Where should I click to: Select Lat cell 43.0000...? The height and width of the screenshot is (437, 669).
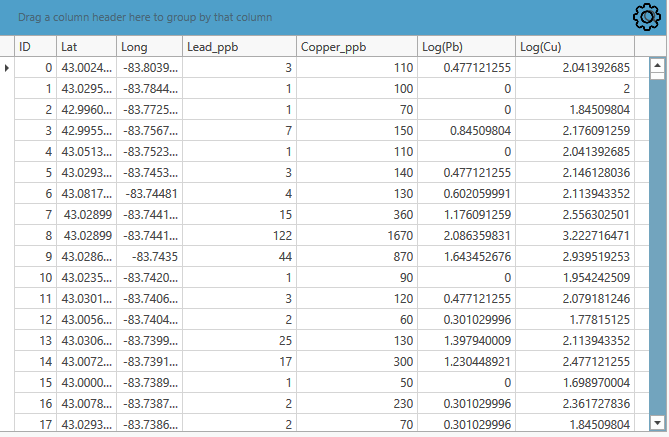click(87, 383)
